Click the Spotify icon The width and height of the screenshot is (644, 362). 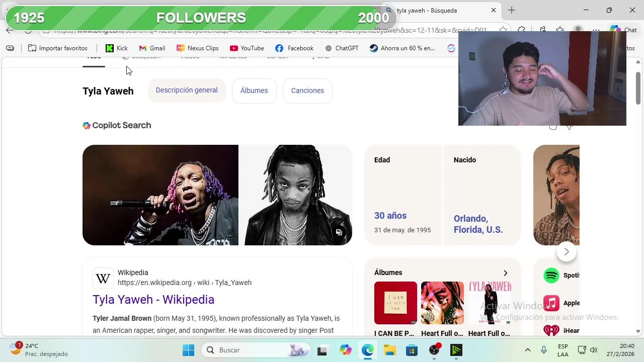coord(551,276)
